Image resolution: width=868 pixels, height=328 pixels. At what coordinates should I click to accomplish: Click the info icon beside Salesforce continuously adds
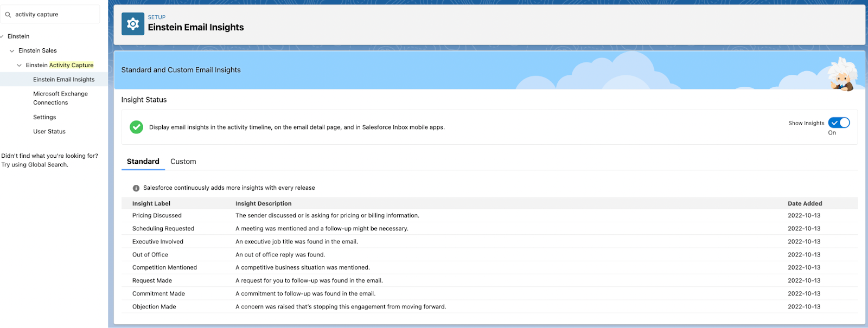[x=136, y=188]
